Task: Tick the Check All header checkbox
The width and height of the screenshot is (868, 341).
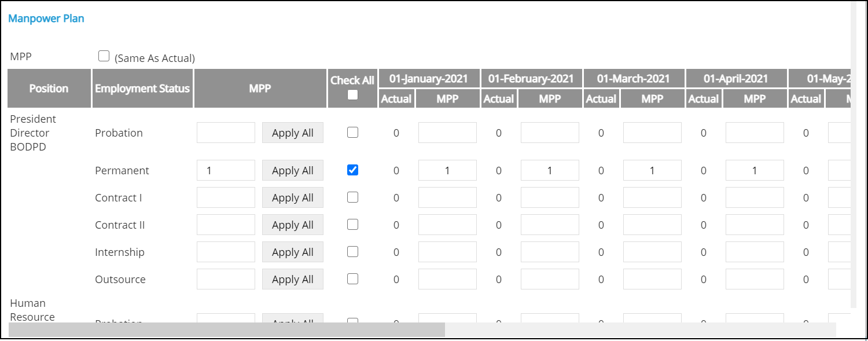Action: tap(352, 96)
